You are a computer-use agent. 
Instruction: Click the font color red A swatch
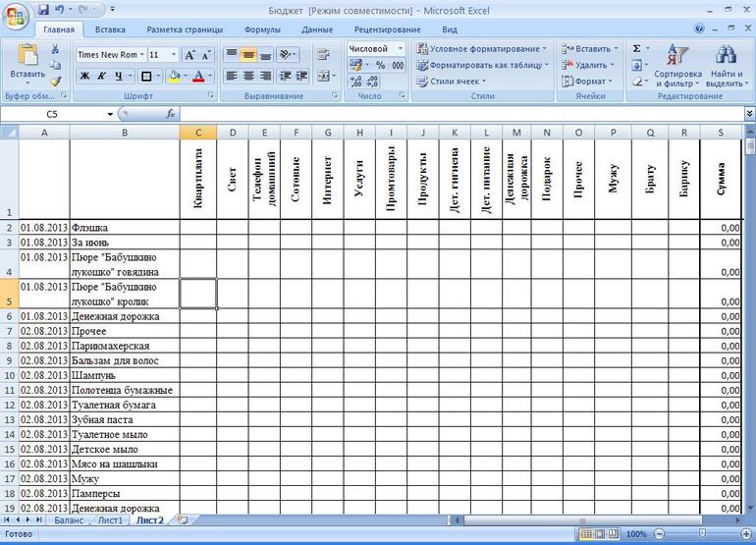(x=199, y=76)
